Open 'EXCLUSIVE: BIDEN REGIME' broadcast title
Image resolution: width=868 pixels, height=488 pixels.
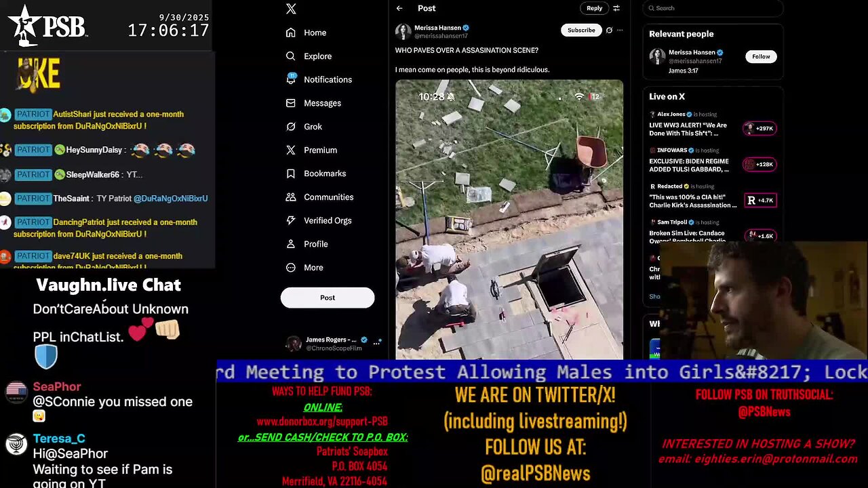tap(689, 165)
